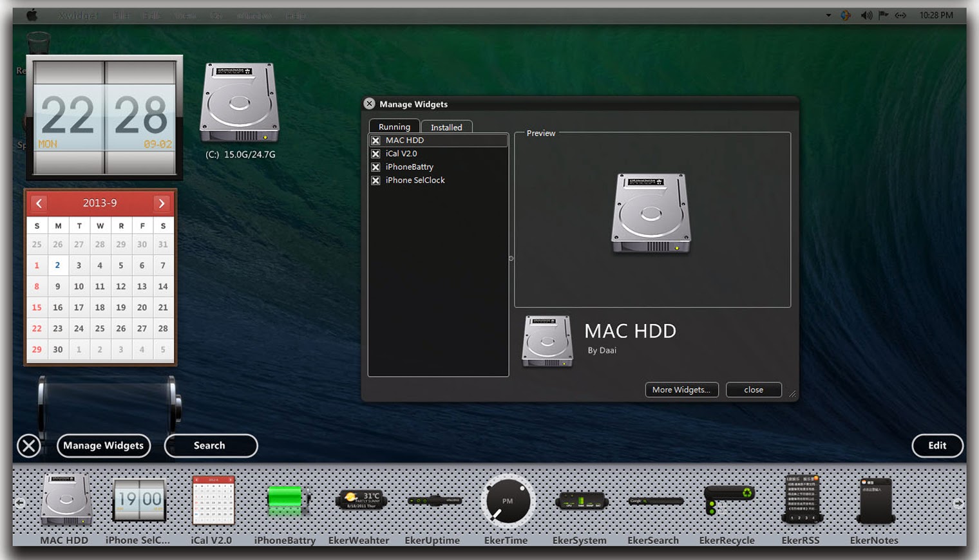Viewport: 979px width, 560px height.
Task: Toggle the iCal V2.0 checkbox
Action: [x=375, y=154]
